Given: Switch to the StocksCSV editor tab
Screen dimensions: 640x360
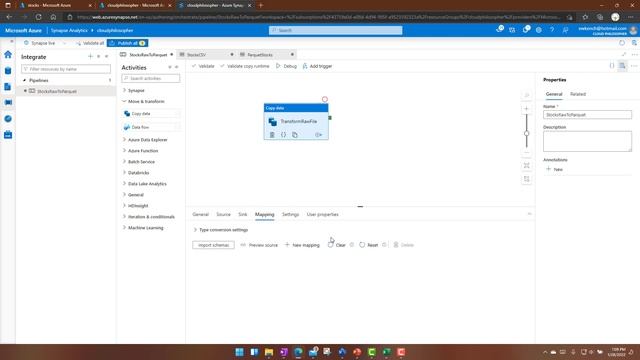Looking at the screenshot, I should click(x=206, y=55).
